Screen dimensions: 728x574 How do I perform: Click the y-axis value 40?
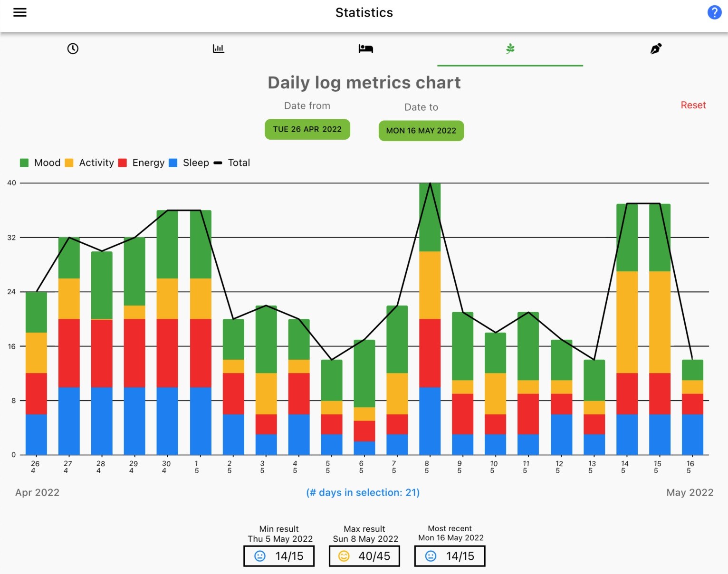click(11, 183)
